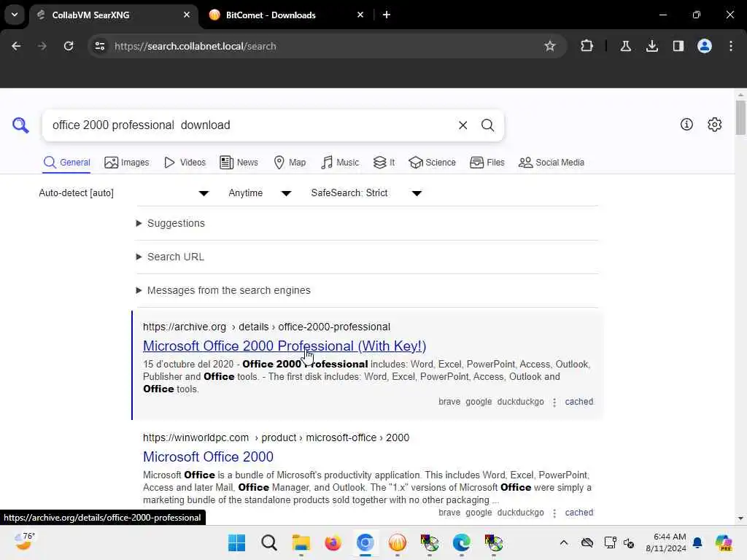Open SearXNG preferences gear icon
This screenshot has width=747, height=560.
pyautogui.click(x=714, y=124)
